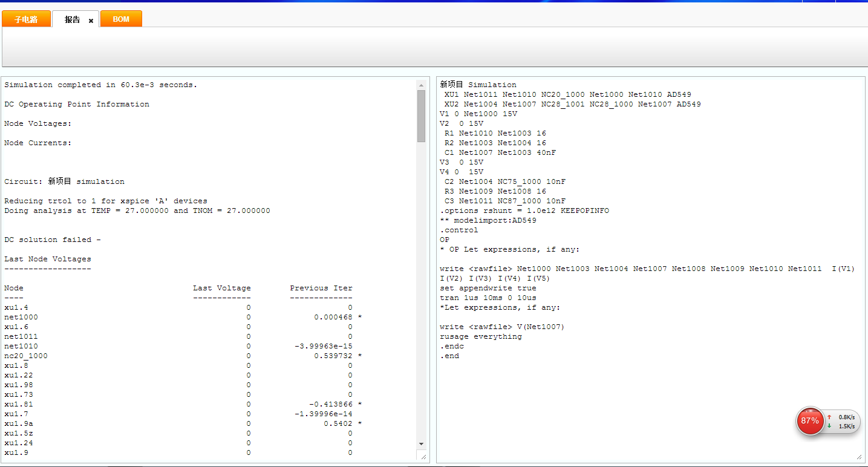Viewport: 868px width, 467px height.
Task: Click 'Simulation completed in 60.3e-3 seconds.' line
Action: (x=101, y=85)
